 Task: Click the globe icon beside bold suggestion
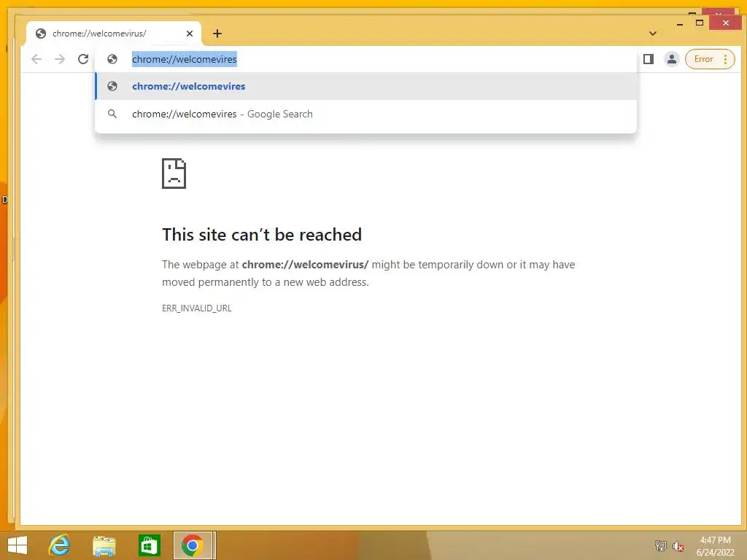(x=112, y=86)
